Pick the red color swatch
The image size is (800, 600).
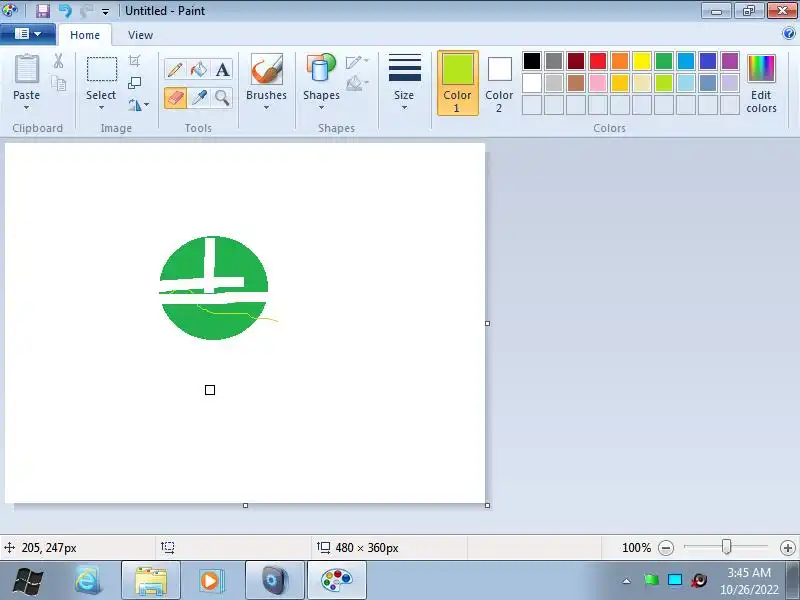(598, 61)
